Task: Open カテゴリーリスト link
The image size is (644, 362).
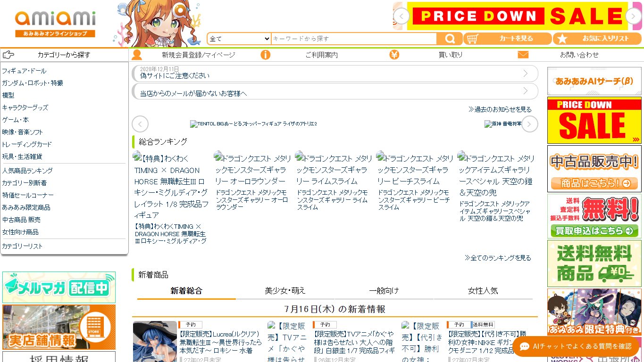Action: coord(22,246)
